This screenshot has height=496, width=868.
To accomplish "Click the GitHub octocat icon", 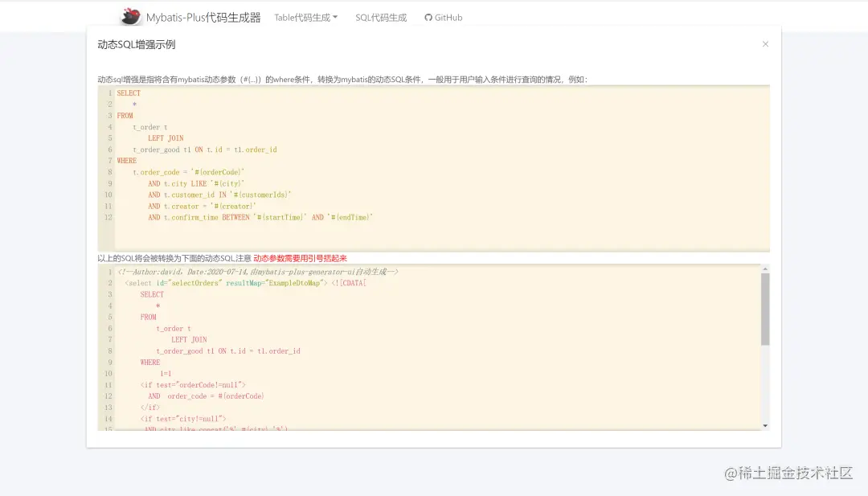I will pyautogui.click(x=428, y=18).
